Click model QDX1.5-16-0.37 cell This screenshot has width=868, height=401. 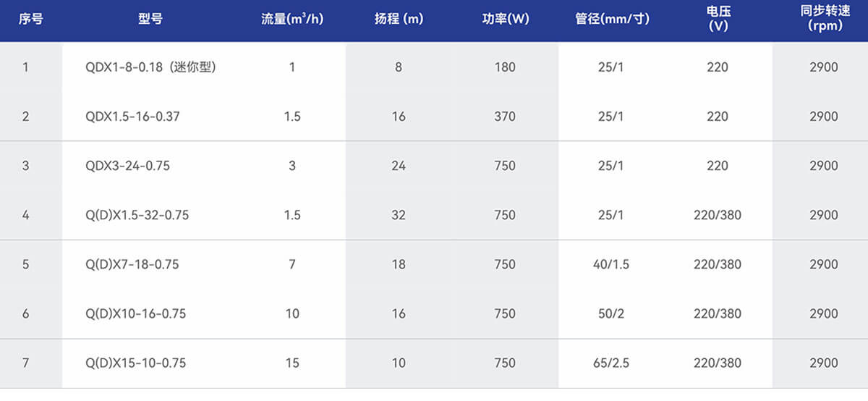pos(132,117)
